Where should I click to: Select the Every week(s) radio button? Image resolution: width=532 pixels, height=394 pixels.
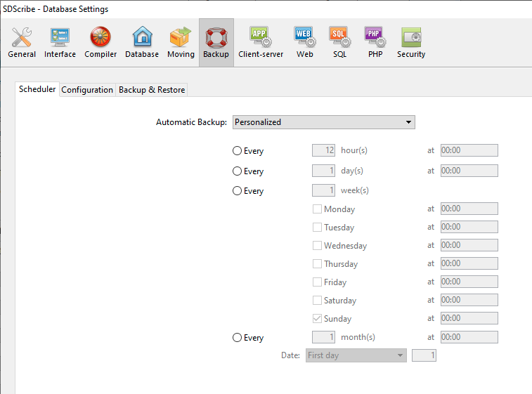237,190
